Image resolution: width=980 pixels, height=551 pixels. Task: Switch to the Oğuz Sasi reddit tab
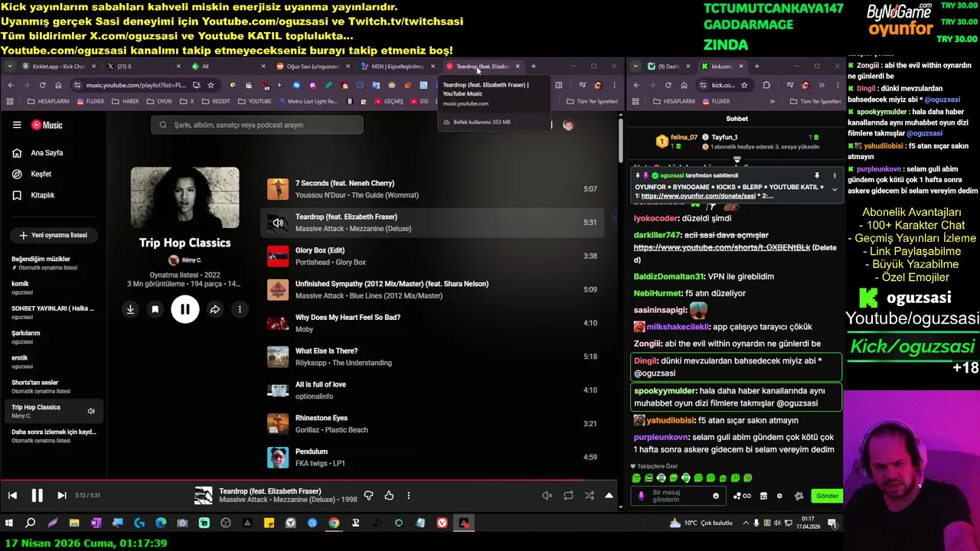pyautogui.click(x=312, y=66)
